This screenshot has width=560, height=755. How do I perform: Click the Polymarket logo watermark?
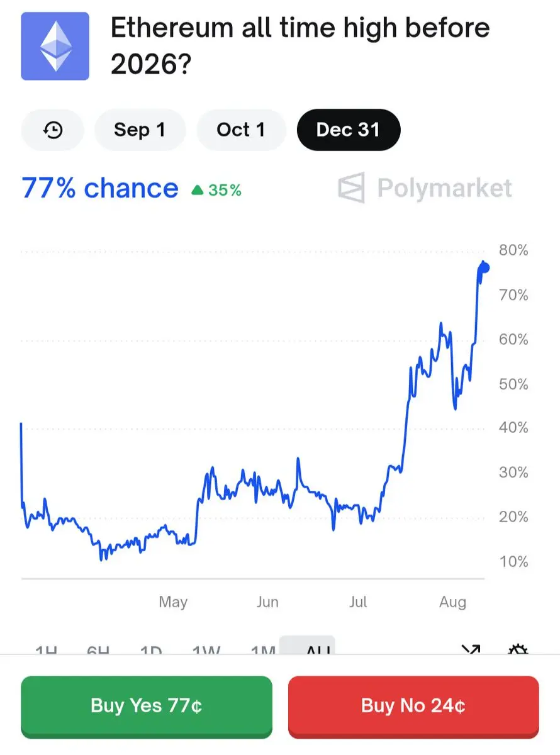click(425, 188)
